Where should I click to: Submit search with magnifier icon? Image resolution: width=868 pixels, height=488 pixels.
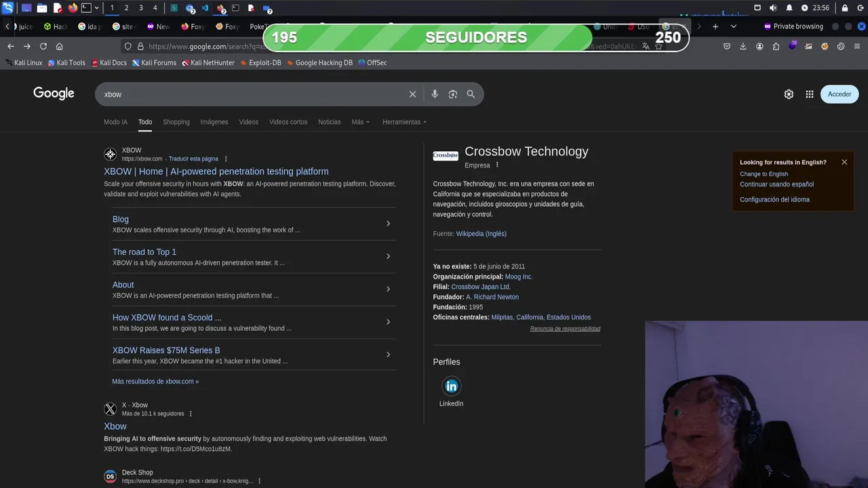tap(471, 94)
